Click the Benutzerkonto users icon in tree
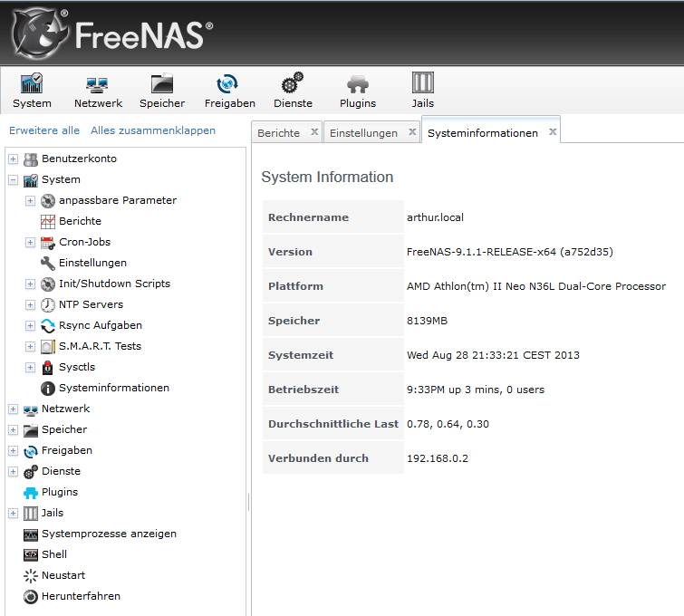Viewport: 684px width, 616px height. click(31, 159)
